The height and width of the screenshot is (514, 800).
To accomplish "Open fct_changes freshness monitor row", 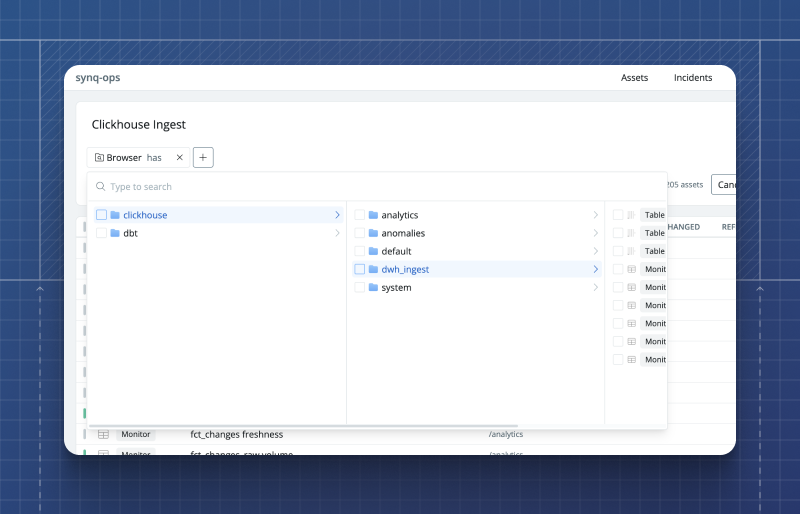I will point(408,434).
